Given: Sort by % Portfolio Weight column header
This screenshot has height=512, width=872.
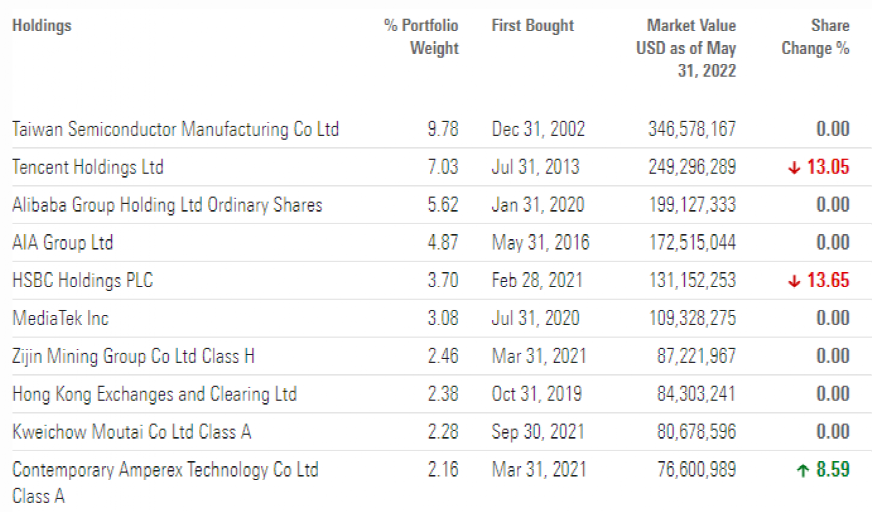Looking at the screenshot, I should (421, 37).
